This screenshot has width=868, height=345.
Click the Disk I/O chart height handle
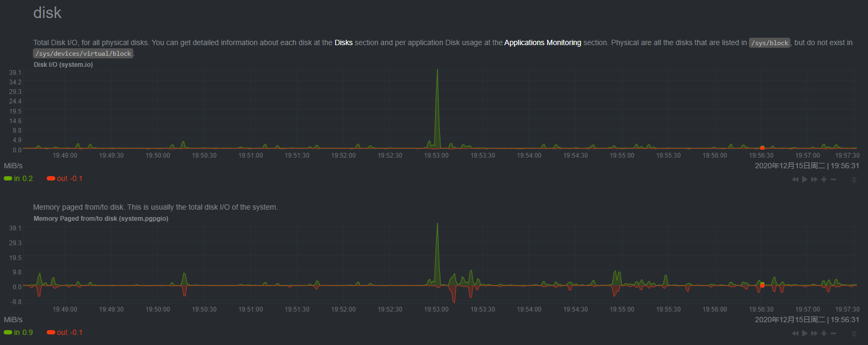[854, 179]
